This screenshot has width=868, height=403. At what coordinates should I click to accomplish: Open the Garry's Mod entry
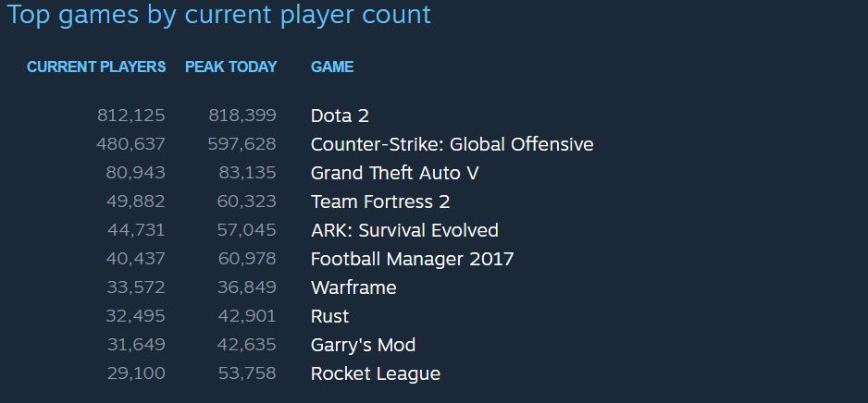point(363,345)
